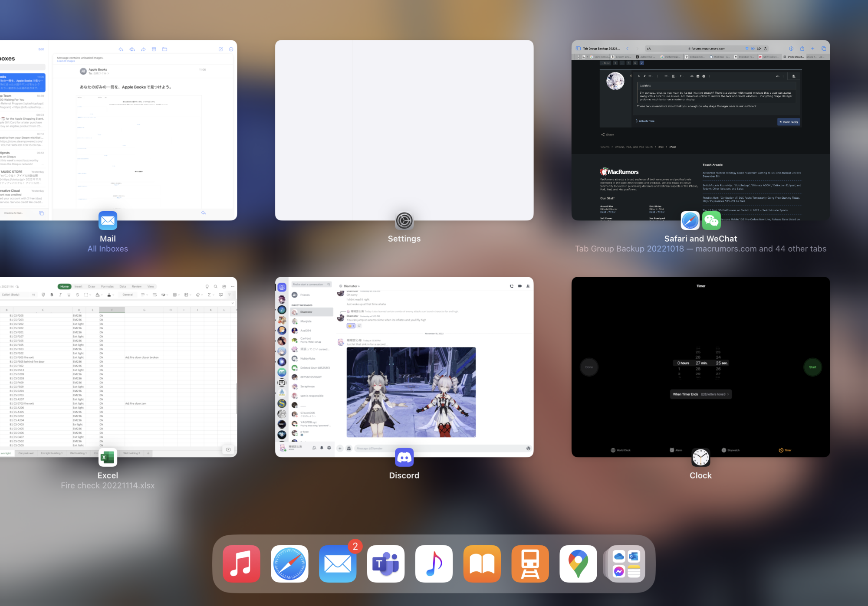Toggle italic formatting in Excel toolbar
This screenshot has width=868, height=606.
coord(60,295)
